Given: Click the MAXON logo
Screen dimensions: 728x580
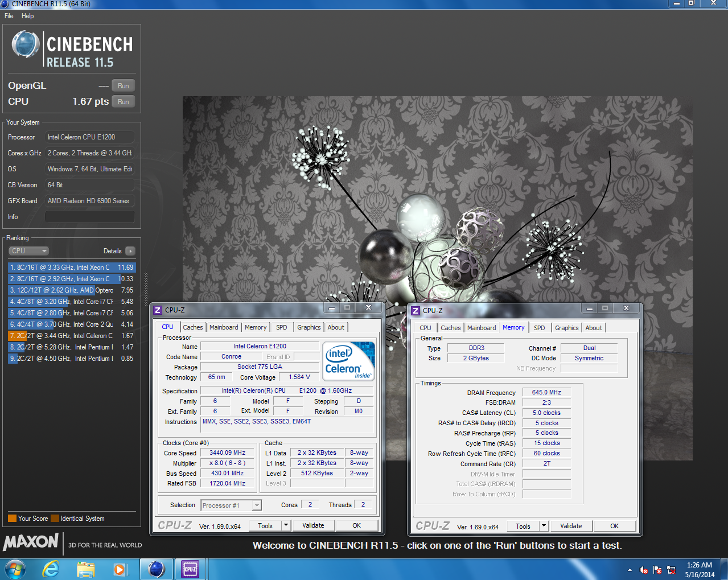Looking at the screenshot, I should click(31, 541).
